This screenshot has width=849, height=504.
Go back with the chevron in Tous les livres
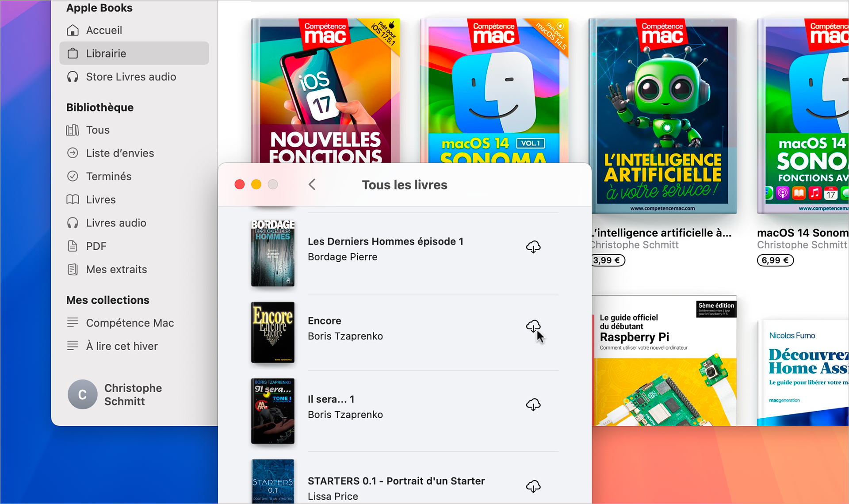click(312, 184)
